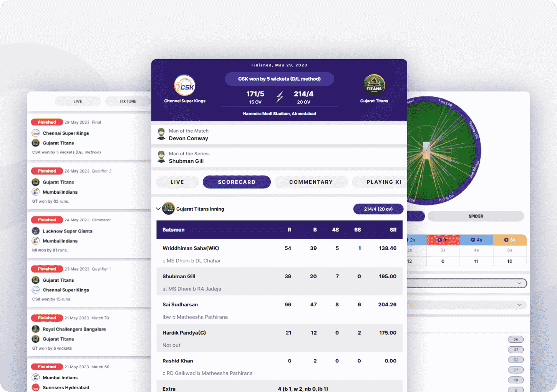The image size is (557, 392).
Task: Click Mumbai Indians icon in Eliminator match
Action: click(36, 241)
